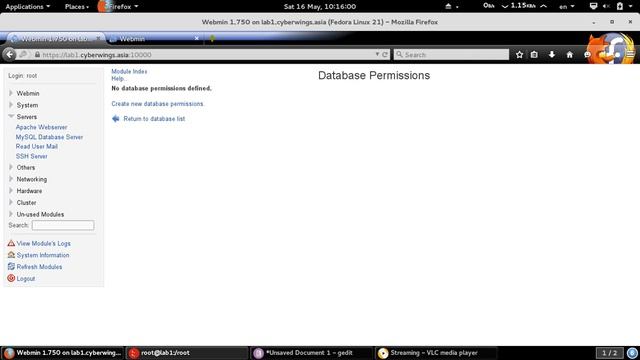Open the en keyboard layout menu
The height and width of the screenshot is (360, 640).
tap(567, 7)
